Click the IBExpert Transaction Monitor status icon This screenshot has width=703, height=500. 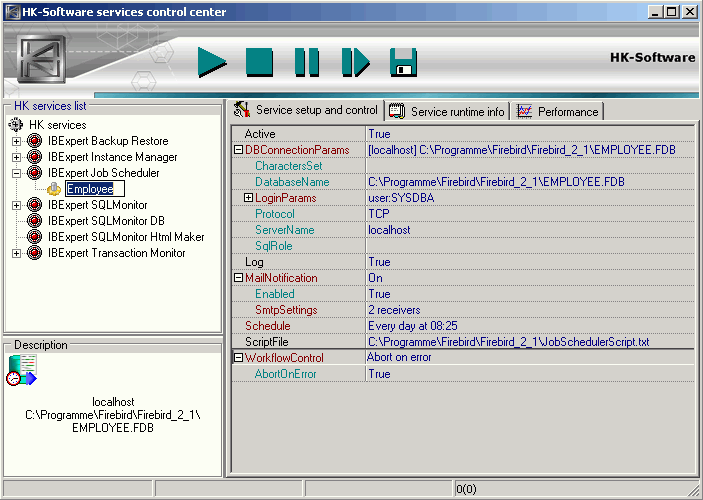click(x=35, y=253)
